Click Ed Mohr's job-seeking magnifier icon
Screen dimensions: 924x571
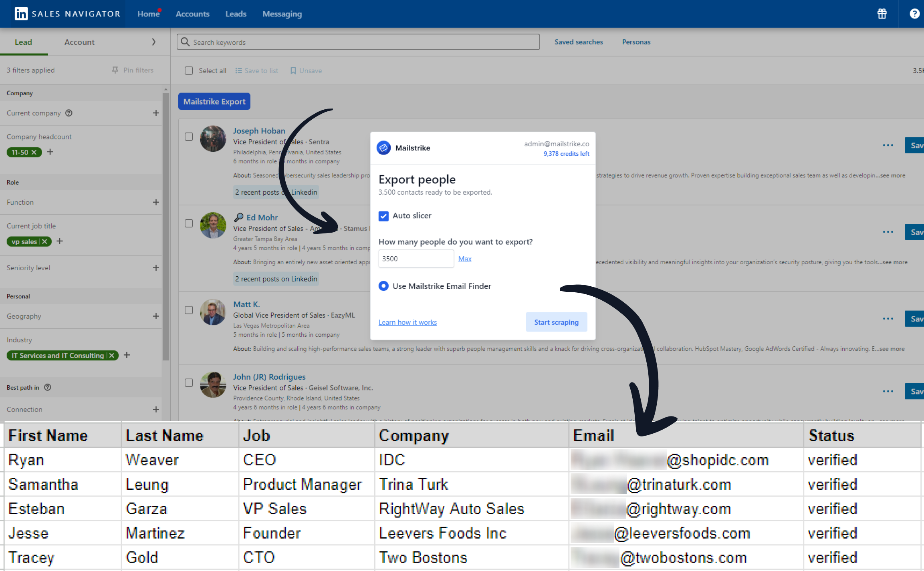[x=239, y=217]
